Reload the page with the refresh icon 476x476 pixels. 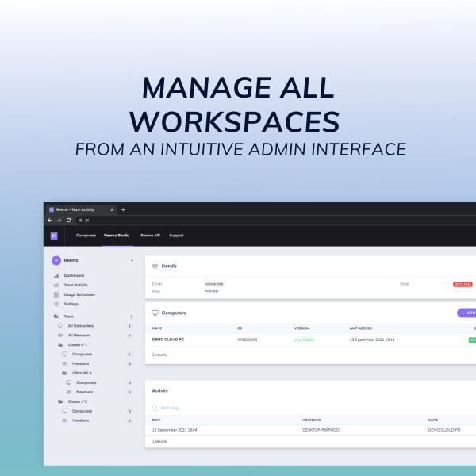[x=69, y=220]
